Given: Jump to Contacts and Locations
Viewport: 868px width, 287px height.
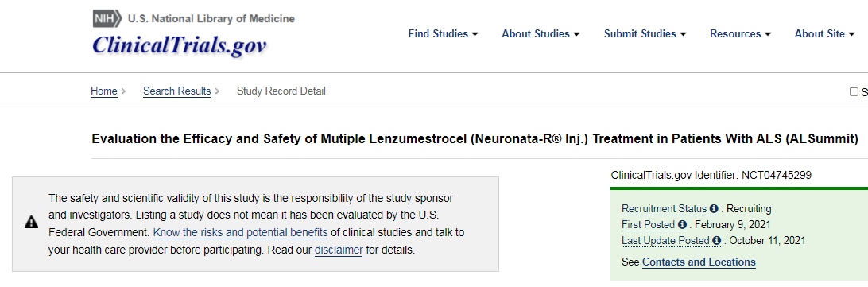Looking at the screenshot, I should pyautogui.click(x=699, y=262).
